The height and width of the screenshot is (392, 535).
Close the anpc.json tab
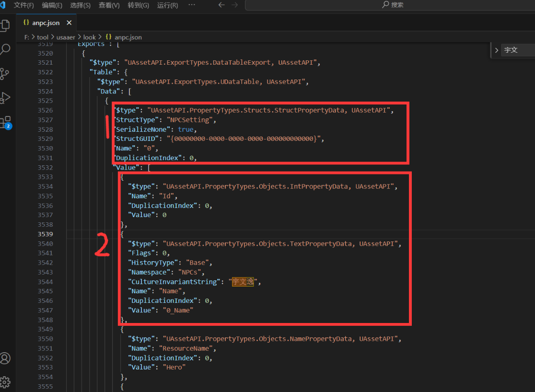(69, 23)
